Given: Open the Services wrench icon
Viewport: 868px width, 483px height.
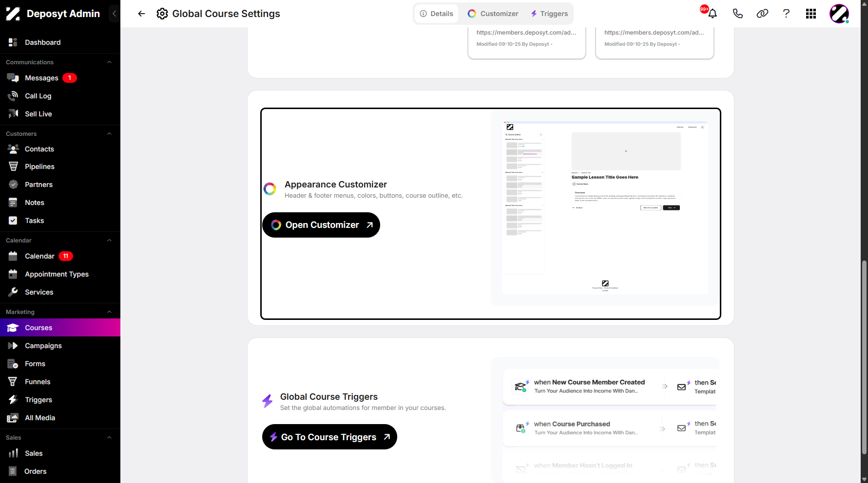Looking at the screenshot, I should [x=13, y=292].
